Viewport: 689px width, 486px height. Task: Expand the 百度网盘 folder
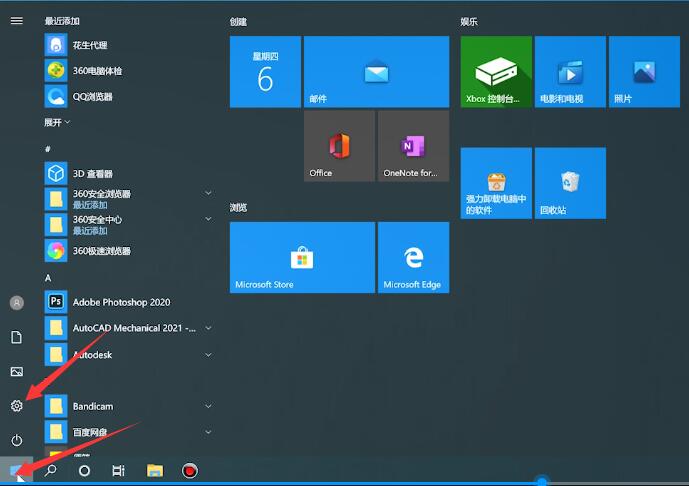tap(128, 432)
